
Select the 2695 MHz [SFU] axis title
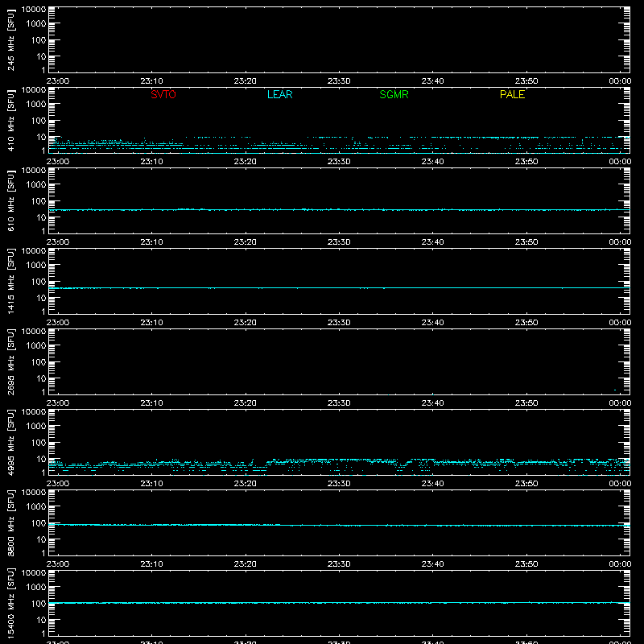(11, 362)
